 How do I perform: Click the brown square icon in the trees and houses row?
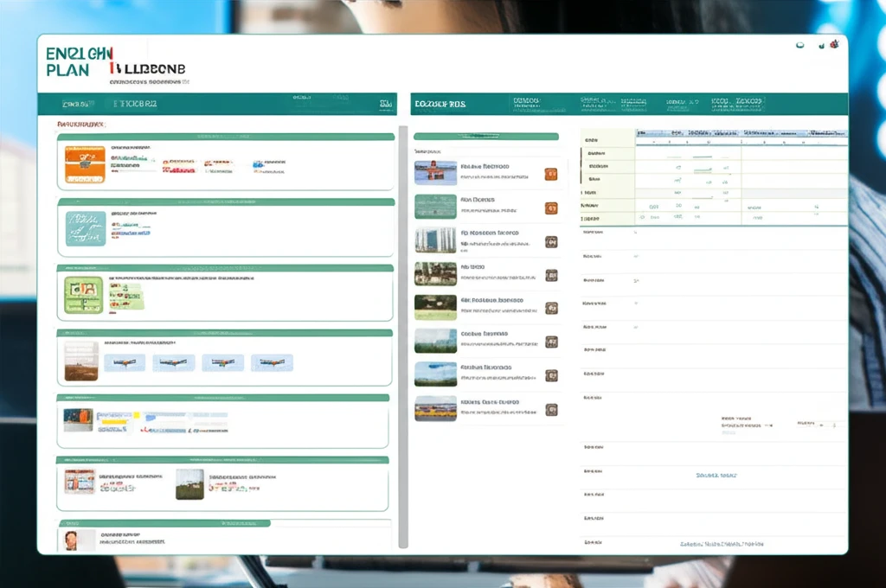[551, 275]
